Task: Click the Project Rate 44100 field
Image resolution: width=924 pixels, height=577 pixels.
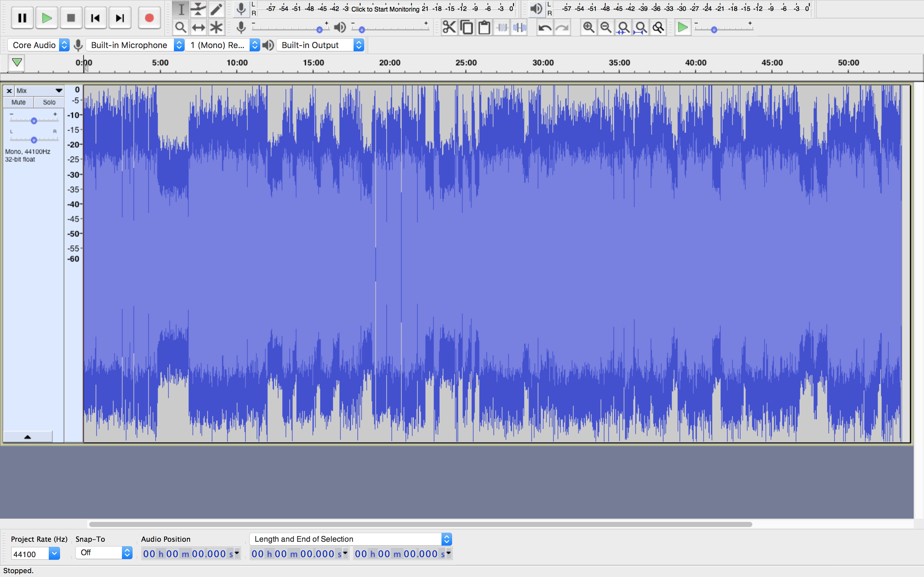Action: pos(30,554)
